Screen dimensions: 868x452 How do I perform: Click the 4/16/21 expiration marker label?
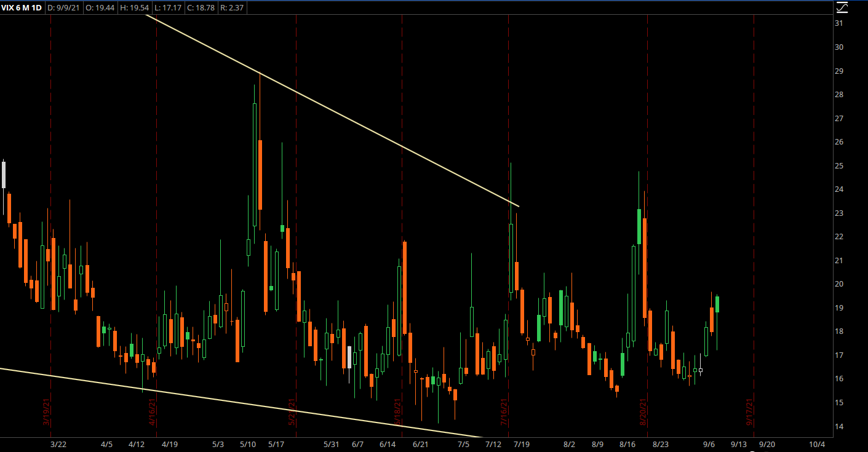click(152, 412)
